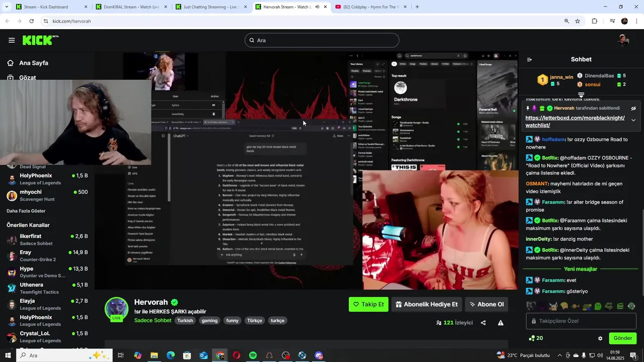
Task: Open the Sadece Sohbet category link
Action: tap(152, 320)
